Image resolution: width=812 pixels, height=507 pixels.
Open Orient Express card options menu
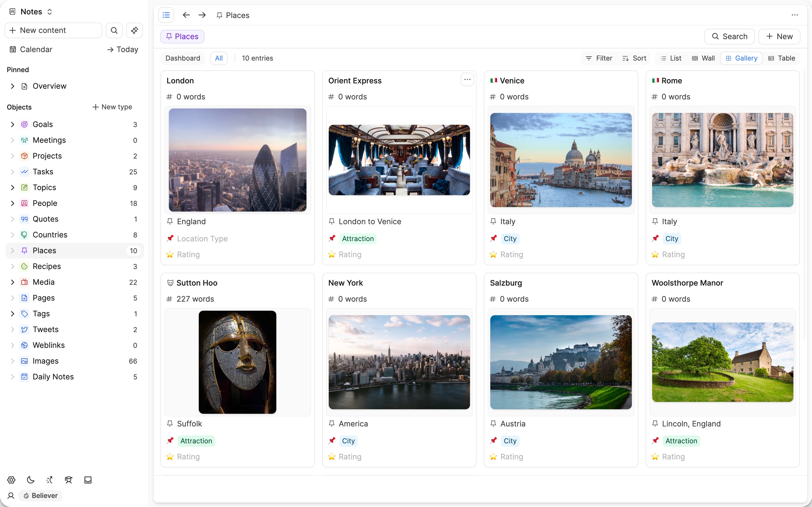(x=467, y=80)
